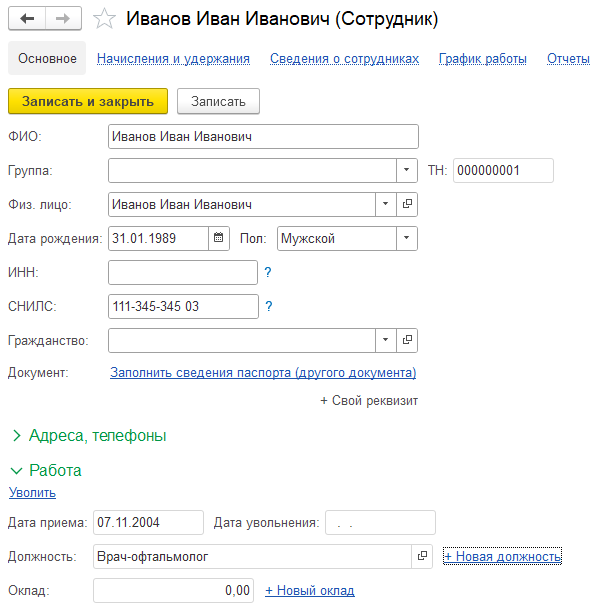Click the Уволить link
The width and height of the screenshot is (596, 613).
pos(32,493)
